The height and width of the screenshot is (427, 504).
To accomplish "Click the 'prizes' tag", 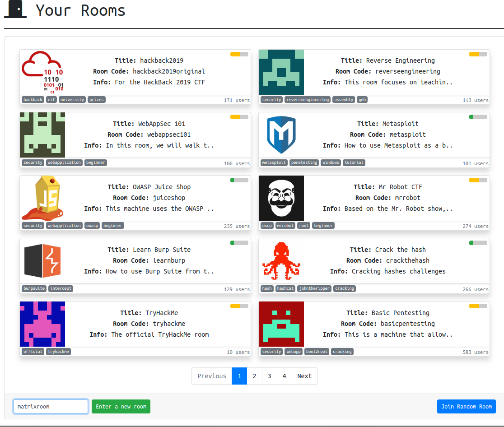I will (x=97, y=100).
